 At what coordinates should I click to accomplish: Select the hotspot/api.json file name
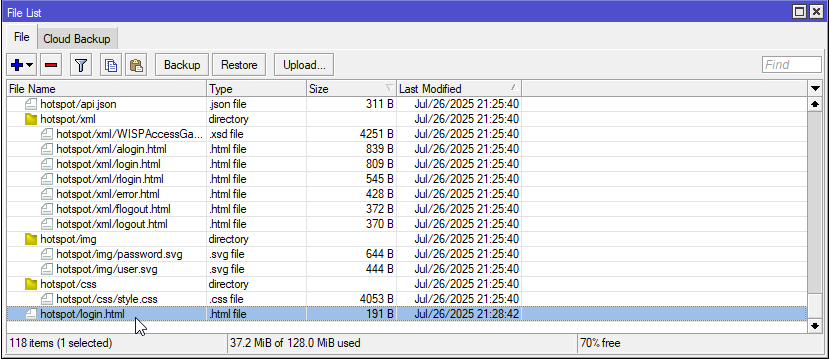click(78, 104)
